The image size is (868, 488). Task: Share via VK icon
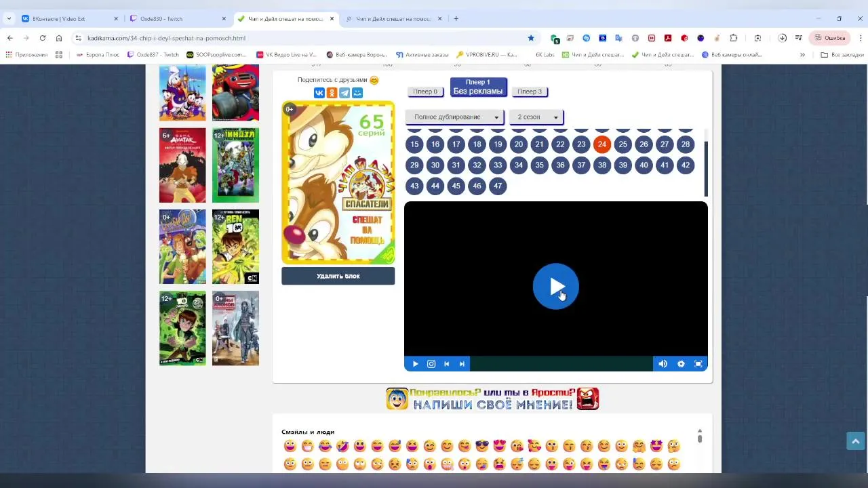[x=319, y=93]
